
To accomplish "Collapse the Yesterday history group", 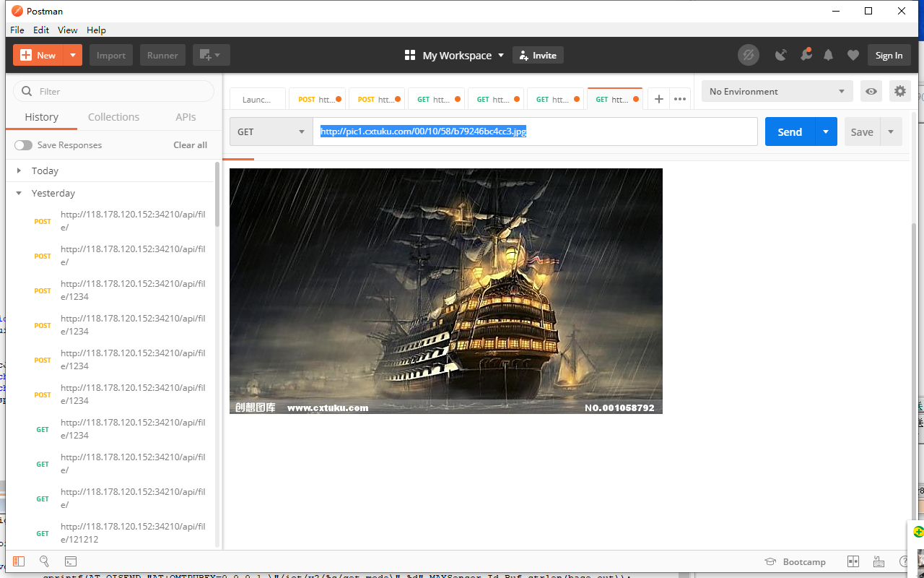I will pyautogui.click(x=19, y=194).
